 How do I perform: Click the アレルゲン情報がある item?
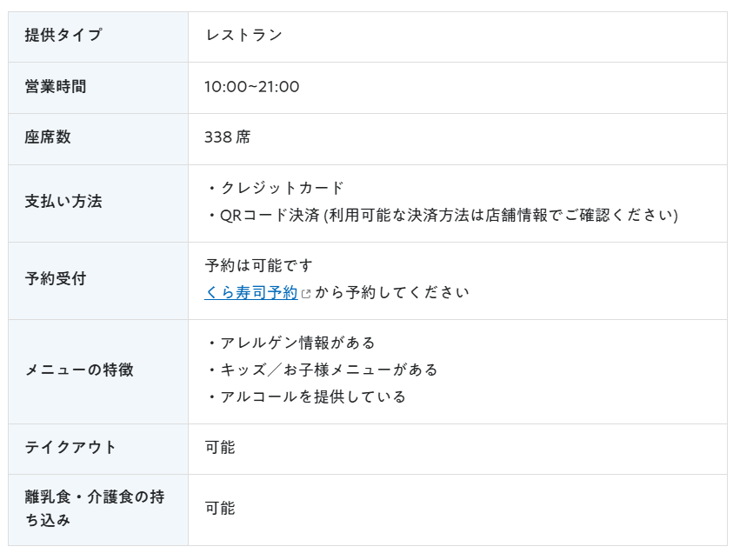tap(290, 343)
